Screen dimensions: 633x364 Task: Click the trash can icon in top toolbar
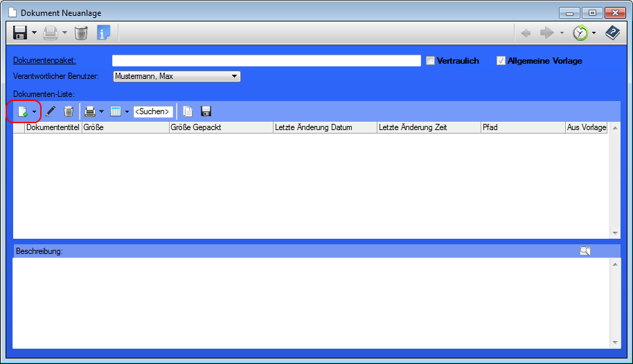point(81,33)
